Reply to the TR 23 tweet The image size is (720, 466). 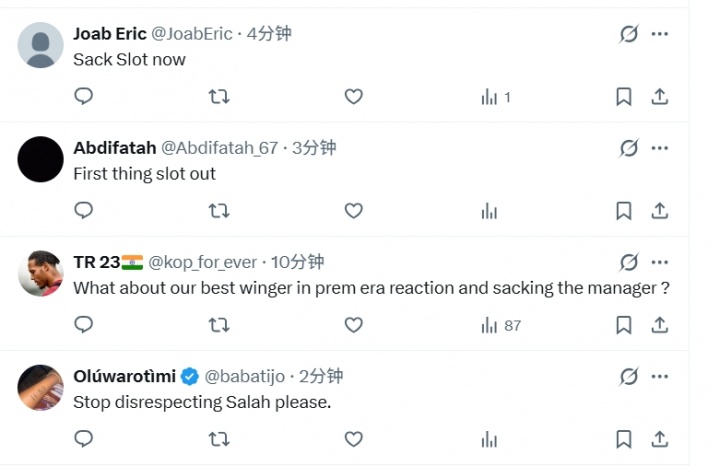pos(84,325)
